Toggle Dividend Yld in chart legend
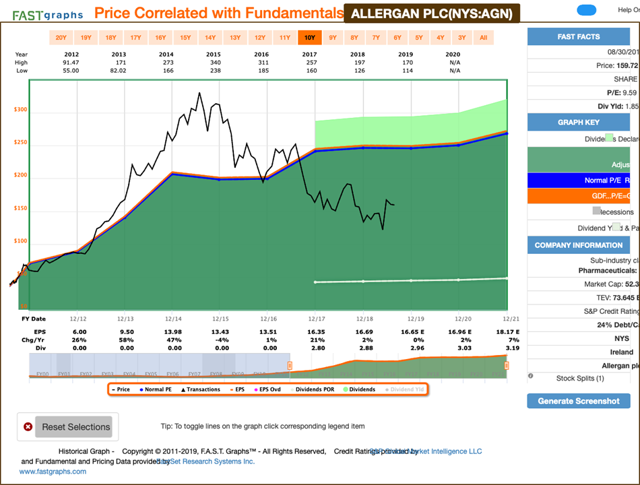The image size is (640, 485). click(405, 389)
